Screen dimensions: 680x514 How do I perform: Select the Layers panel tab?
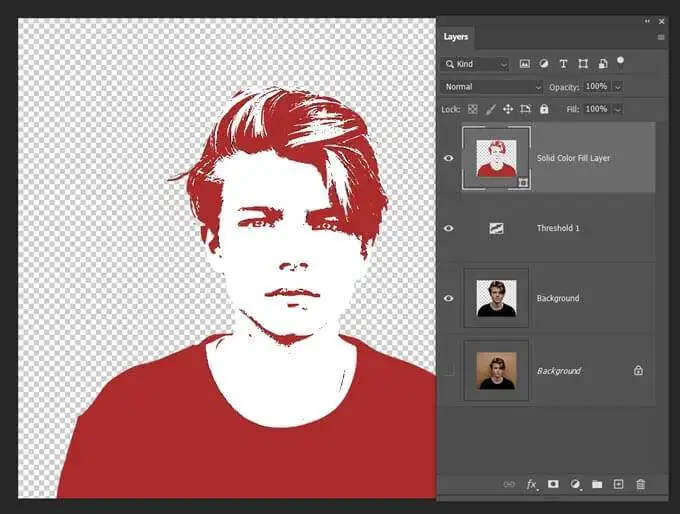[x=455, y=37]
